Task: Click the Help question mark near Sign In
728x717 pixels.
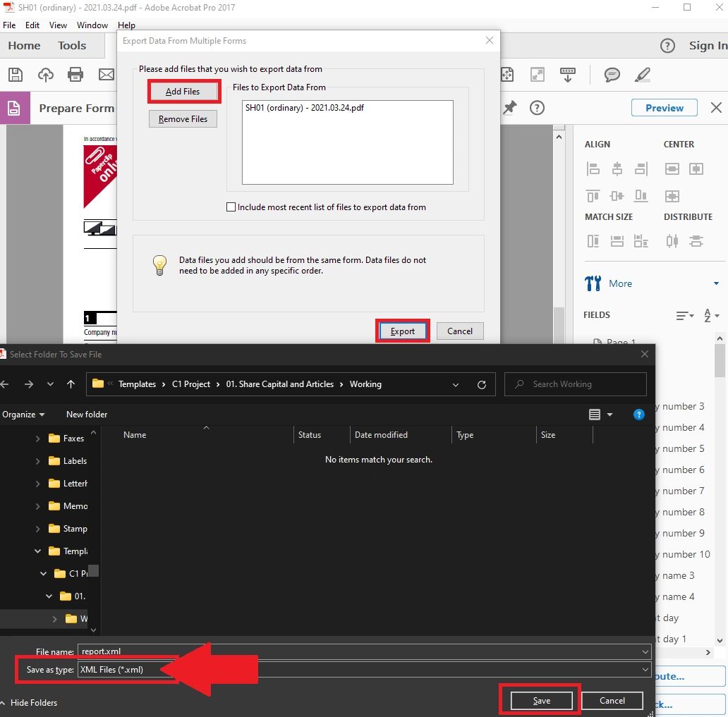Action: (667, 46)
